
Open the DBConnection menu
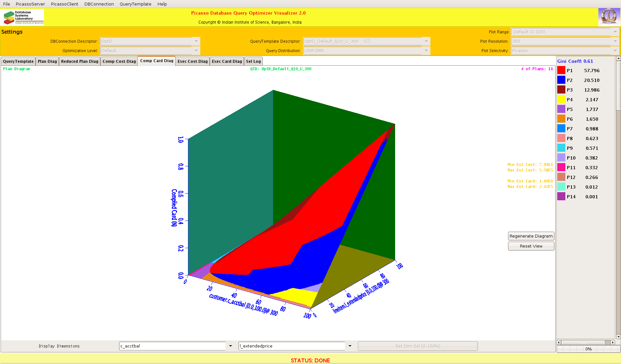99,4
